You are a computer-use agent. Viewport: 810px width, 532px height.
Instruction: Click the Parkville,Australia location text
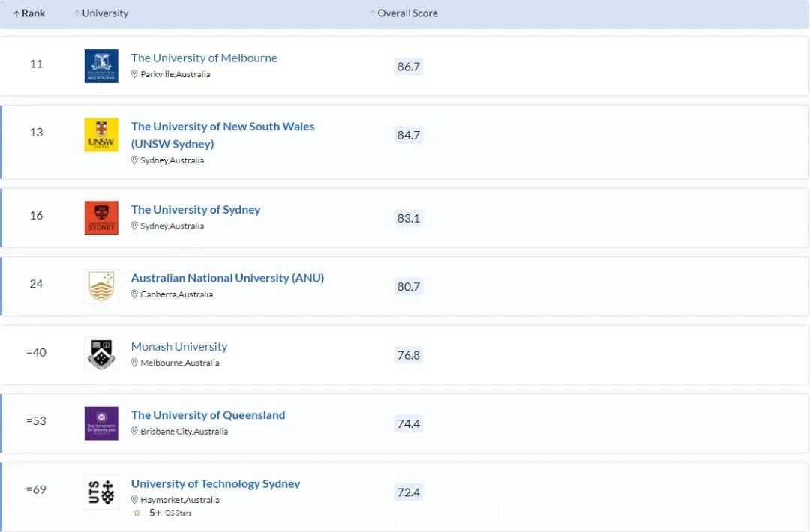point(175,74)
